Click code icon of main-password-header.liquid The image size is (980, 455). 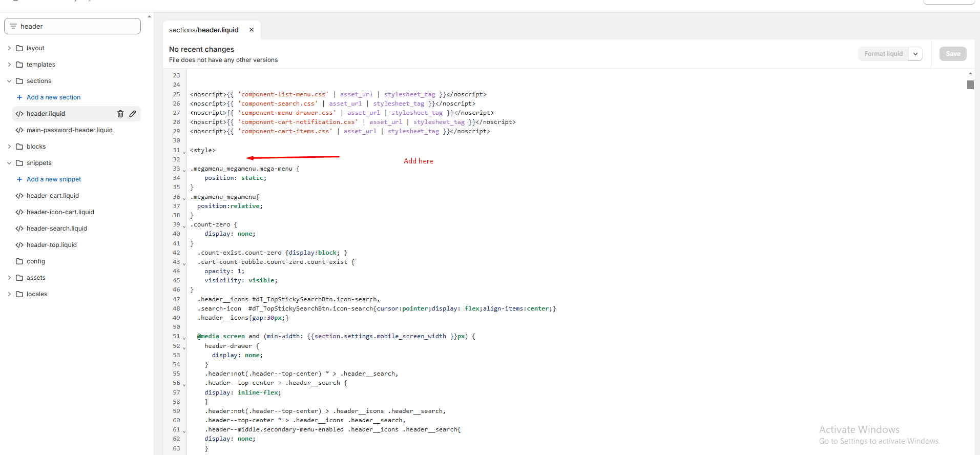19,130
